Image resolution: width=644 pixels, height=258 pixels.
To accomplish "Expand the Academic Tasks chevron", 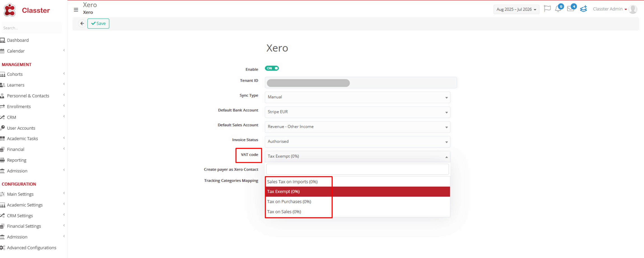I will click(x=64, y=138).
